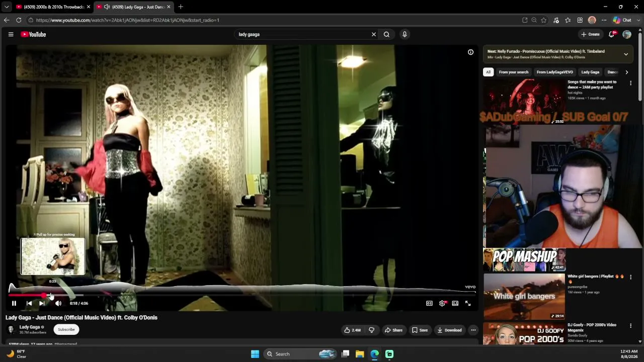Viewport: 644px width, 362px height.
Task: Select the All filter chip
Action: pyautogui.click(x=488, y=72)
